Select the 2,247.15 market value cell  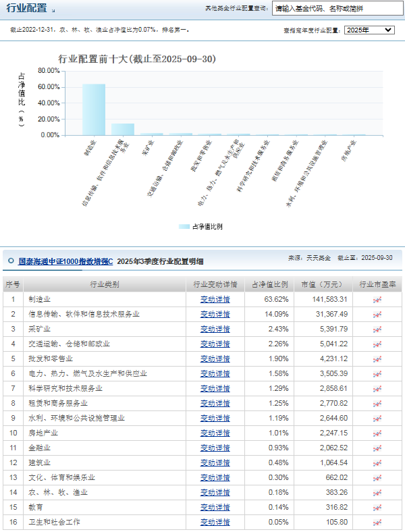point(322,433)
